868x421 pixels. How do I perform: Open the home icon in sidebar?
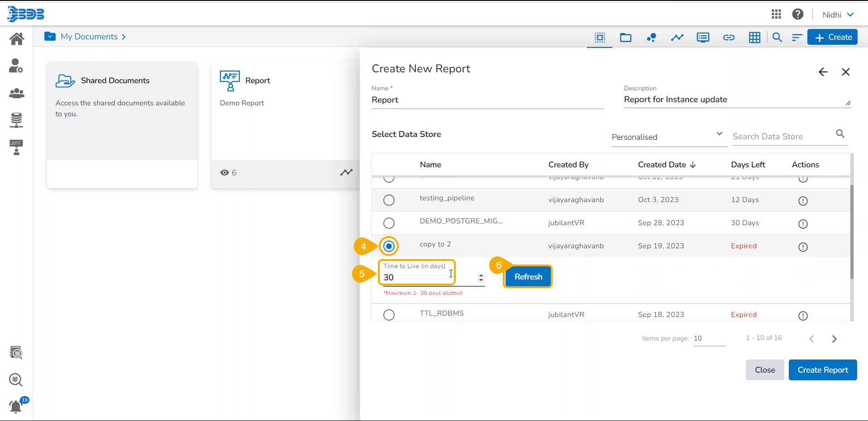pos(17,39)
